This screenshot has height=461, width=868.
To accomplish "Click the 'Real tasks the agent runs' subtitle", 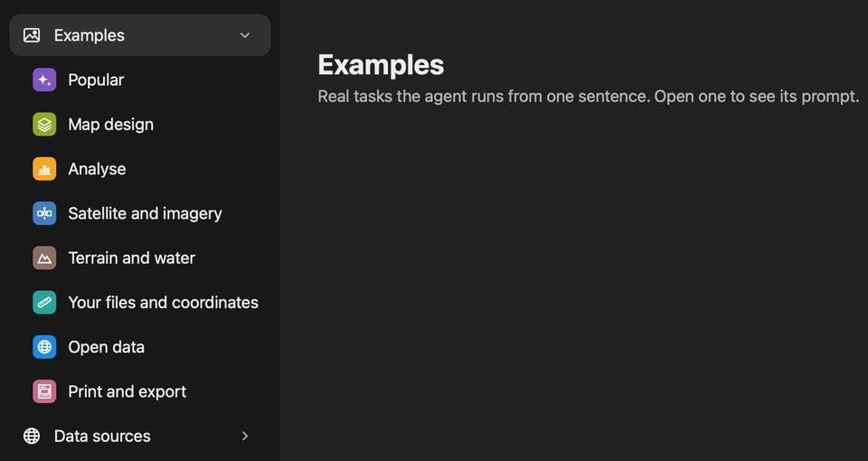I will point(588,97).
